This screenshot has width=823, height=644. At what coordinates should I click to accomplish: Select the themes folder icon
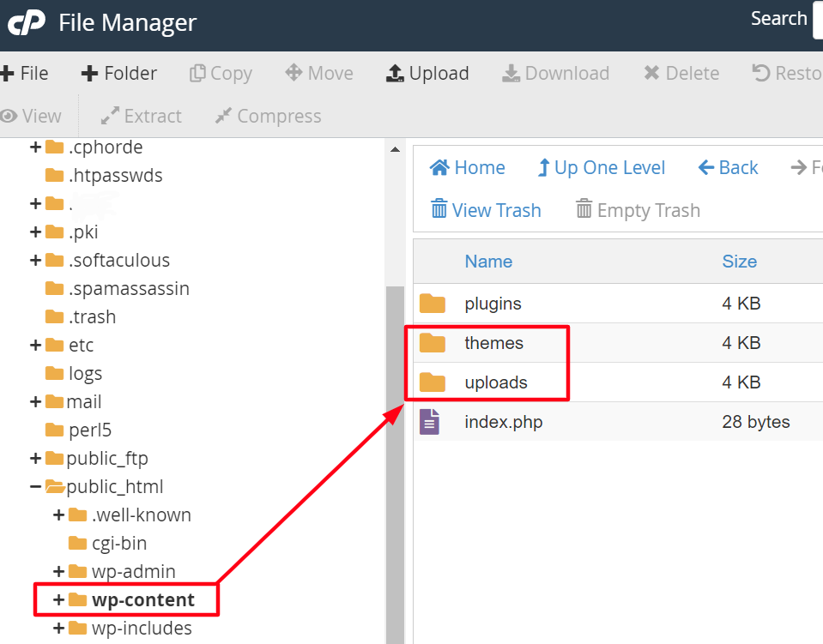point(433,343)
